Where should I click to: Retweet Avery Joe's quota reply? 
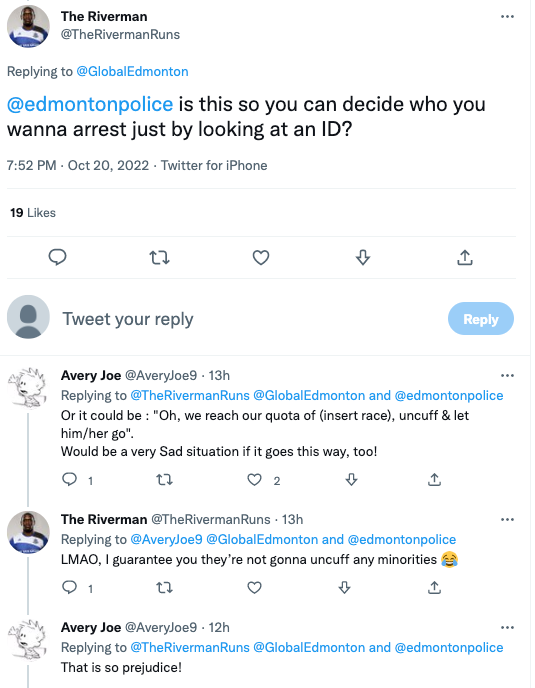(165, 480)
